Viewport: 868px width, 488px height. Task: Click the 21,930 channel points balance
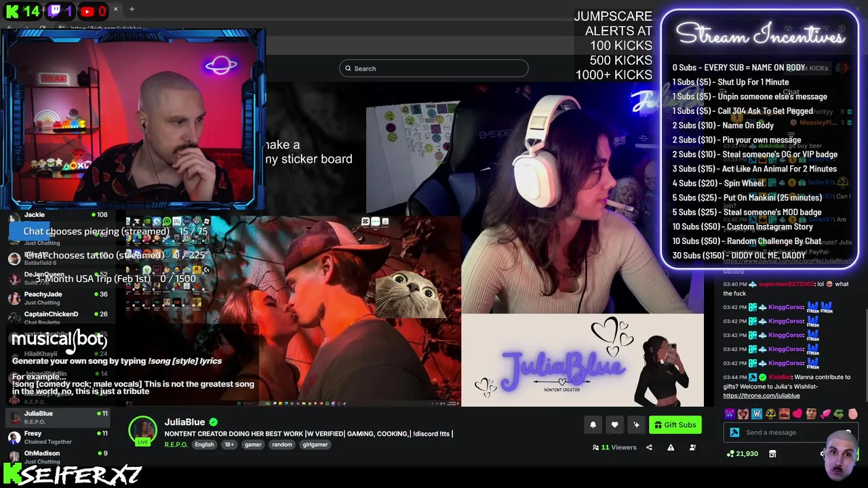pos(742,453)
